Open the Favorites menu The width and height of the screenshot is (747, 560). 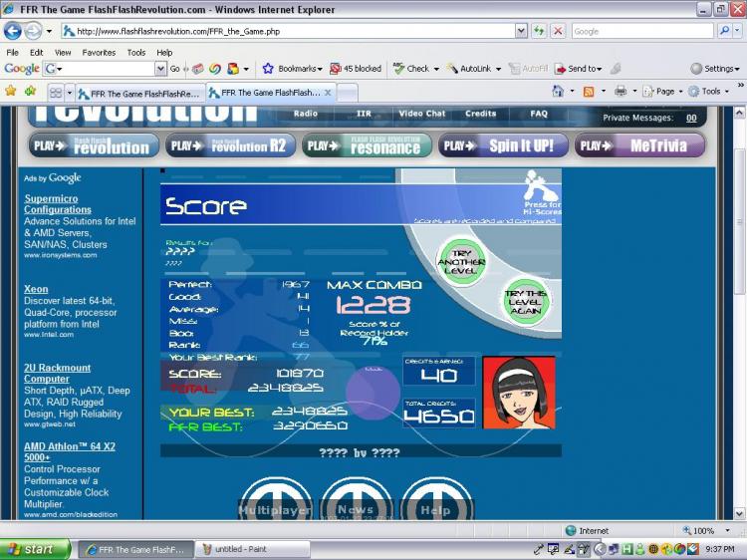[99, 52]
